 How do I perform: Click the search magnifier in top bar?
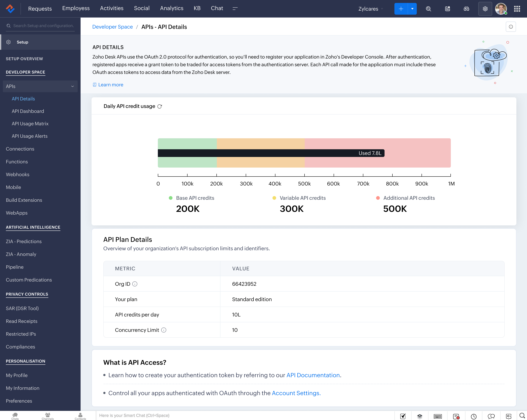(x=428, y=9)
